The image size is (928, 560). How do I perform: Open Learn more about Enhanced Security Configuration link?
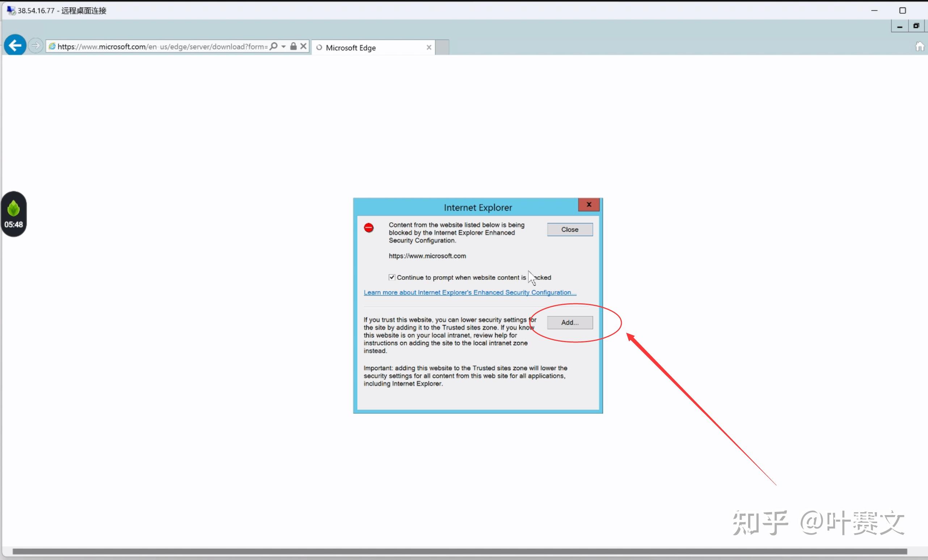click(470, 292)
